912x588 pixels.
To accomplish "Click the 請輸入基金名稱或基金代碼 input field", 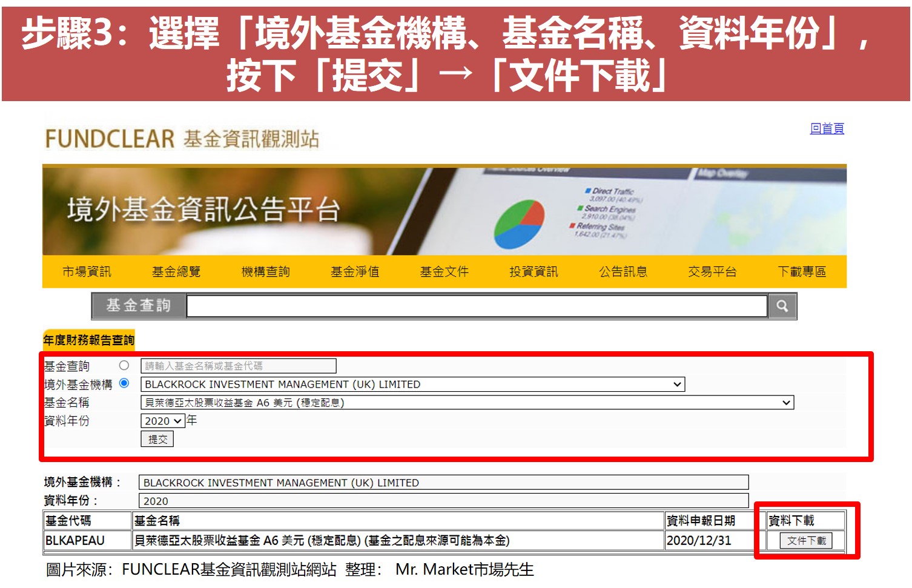I will 239,366.
